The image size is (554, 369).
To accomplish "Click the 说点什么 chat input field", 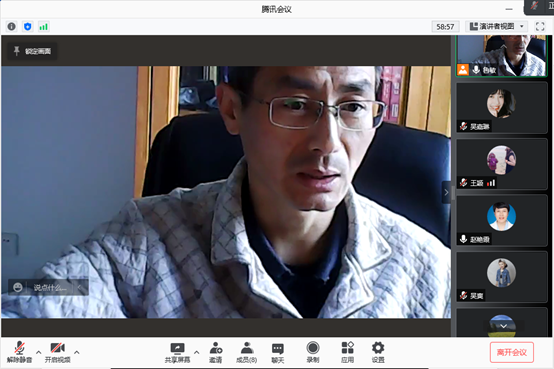I will [50, 287].
